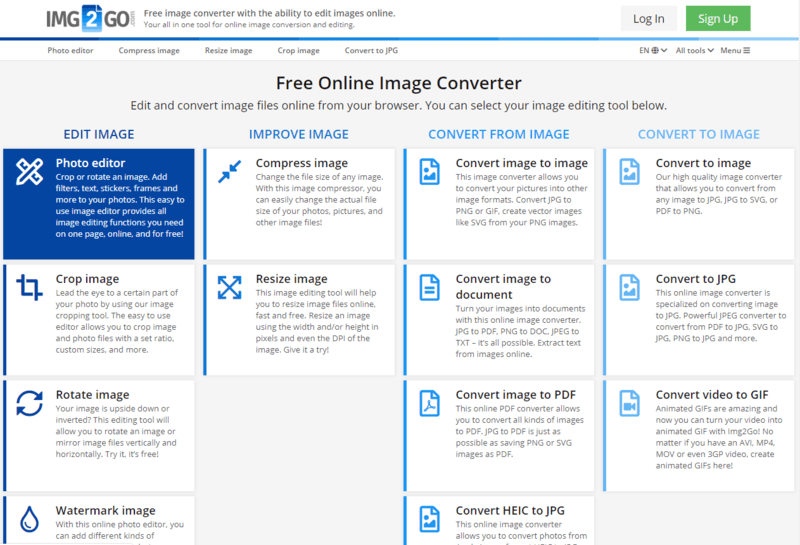Screen dimensions: 800x545
Task: Open the hamburger Menu
Action: pos(735,51)
